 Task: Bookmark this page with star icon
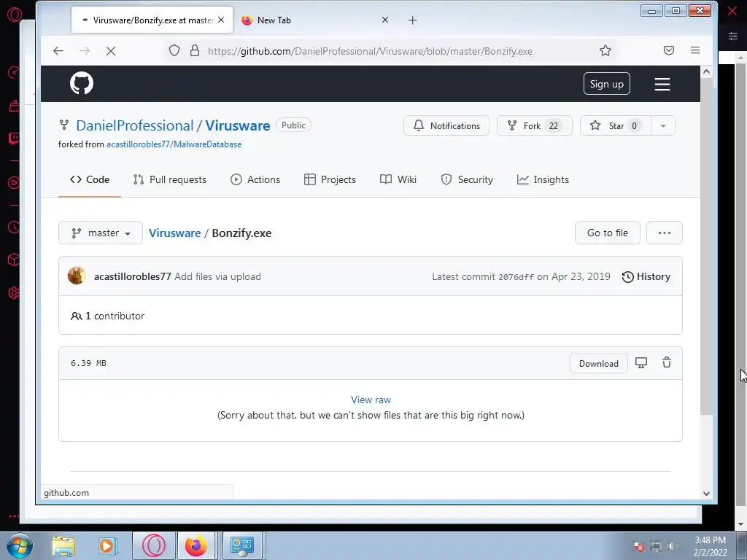[605, 50]
